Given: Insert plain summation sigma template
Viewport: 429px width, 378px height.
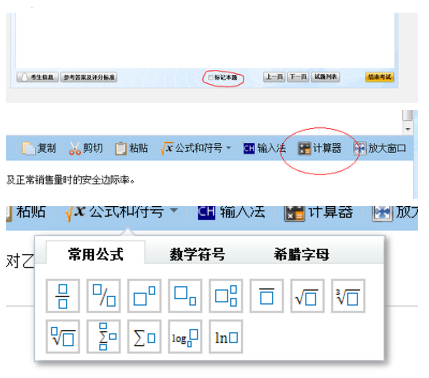Looking at the screenshot, I should coord(144,337).
